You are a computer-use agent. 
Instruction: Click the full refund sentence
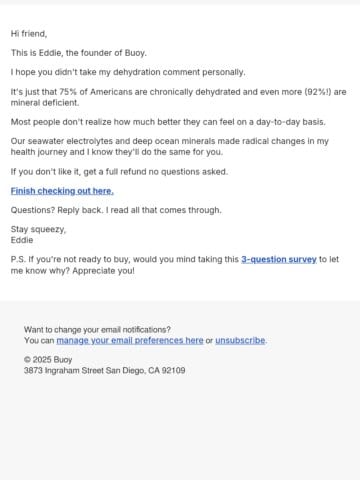(119, 172)
